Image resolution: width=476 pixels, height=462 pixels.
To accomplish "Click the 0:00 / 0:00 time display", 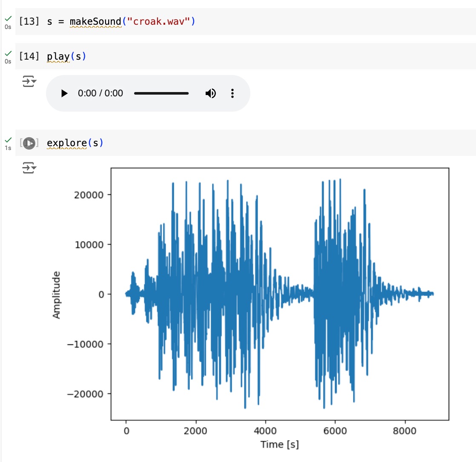I will point(100,93).
